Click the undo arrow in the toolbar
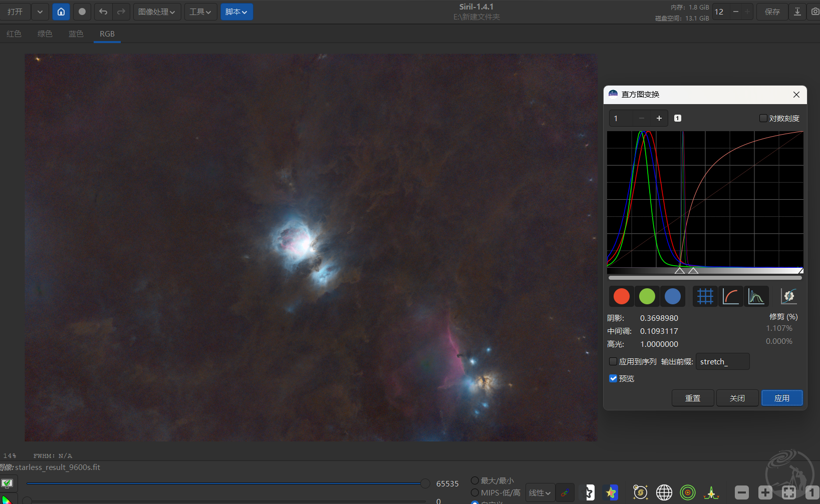This screenshot has height=504, width=820. pos(103,12)
